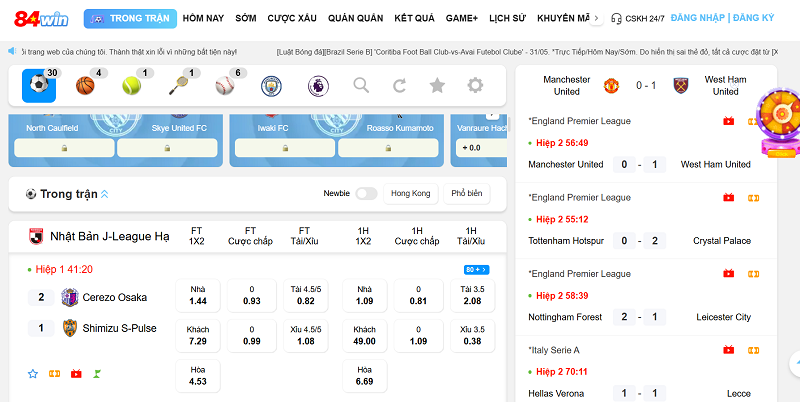Select first-half Hòa 6.69 odds
Screen dimensions: 800x402
click(x=364, y=376)
